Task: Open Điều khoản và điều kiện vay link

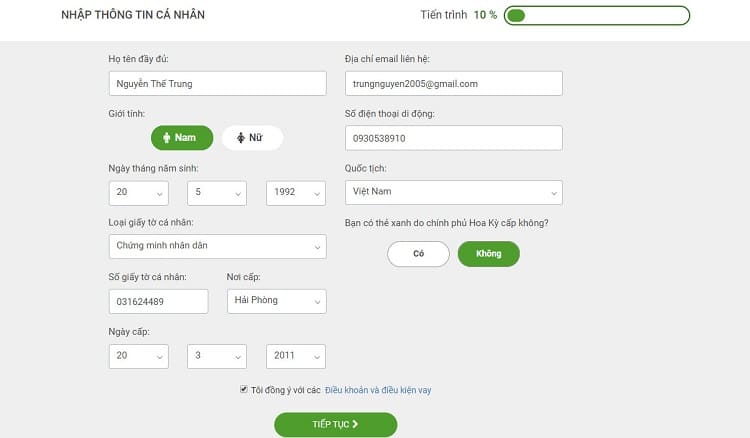Action: point(378,390)
